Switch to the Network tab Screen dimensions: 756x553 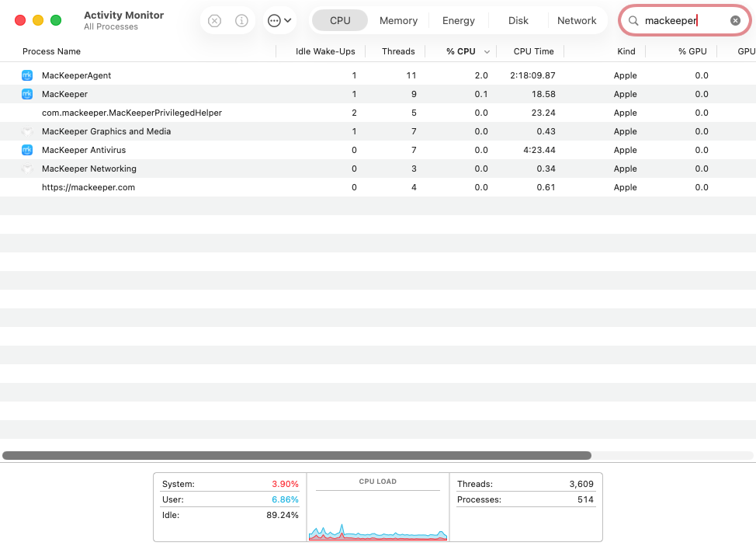point(577,21)
